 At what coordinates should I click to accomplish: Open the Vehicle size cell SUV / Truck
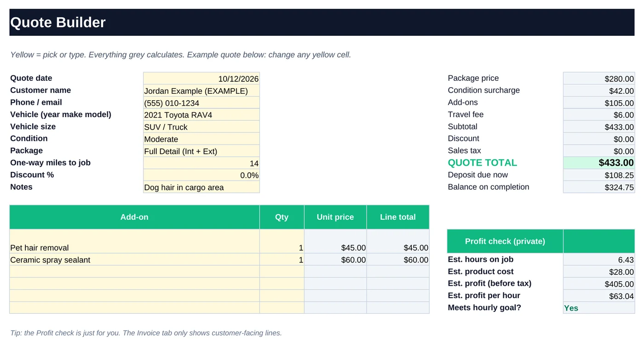pyautogui.click(x=201, y=127)
